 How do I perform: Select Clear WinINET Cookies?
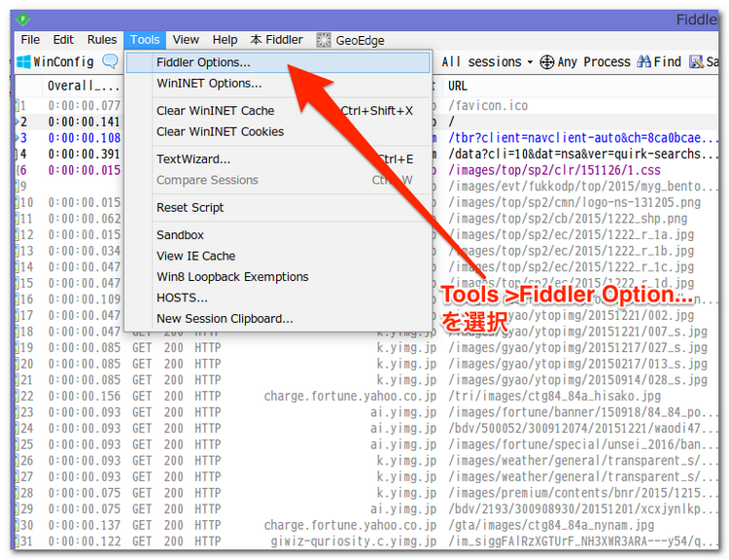point(278,131)
